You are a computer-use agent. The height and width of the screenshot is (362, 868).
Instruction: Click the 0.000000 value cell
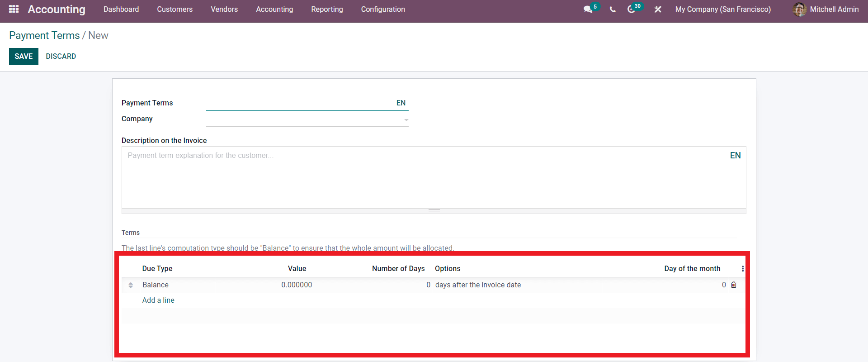(x=297, y=285)
